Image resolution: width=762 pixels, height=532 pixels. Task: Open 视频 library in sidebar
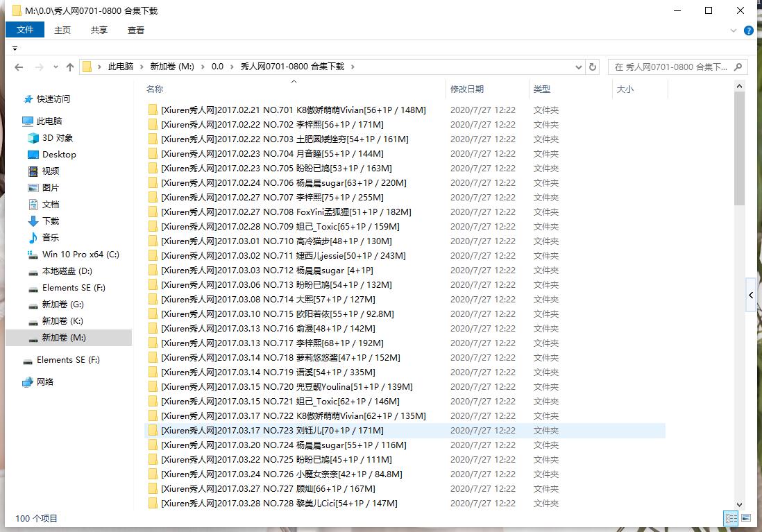pyautogui.click(x=51, y=171)
